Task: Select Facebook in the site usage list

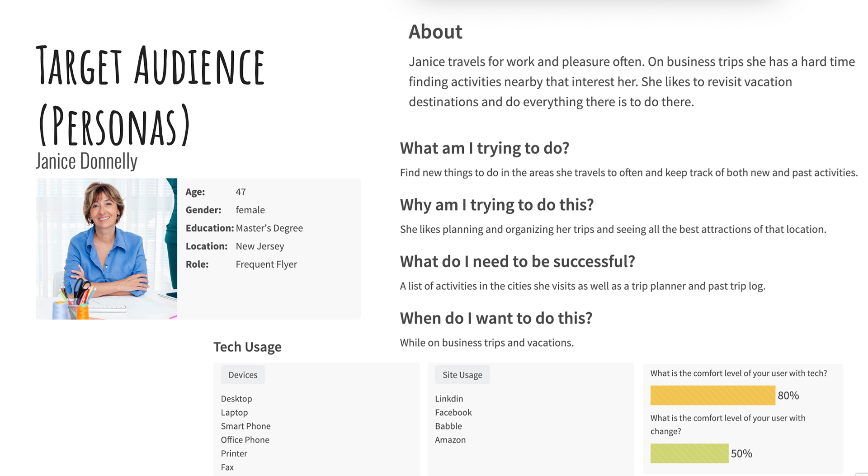Action: pyautogui.click(x=453, y=412)
